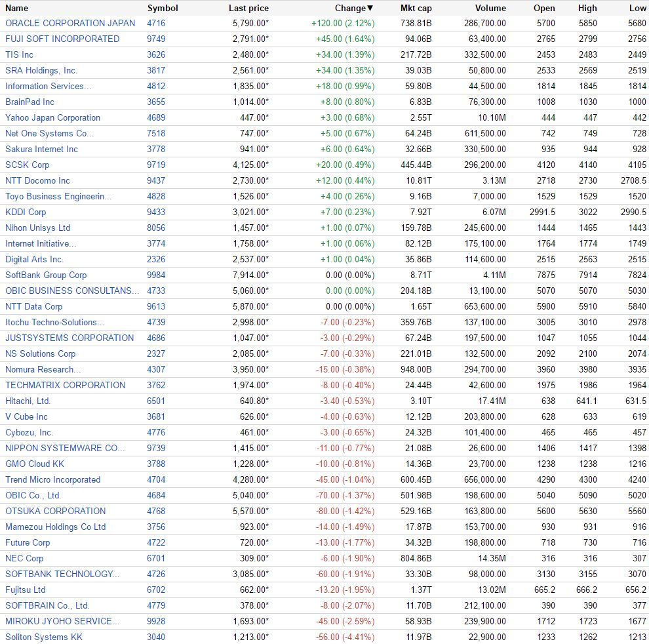This screenshot has height=644, width=649.
Task: Open Future Corp link
Action: 28,542
